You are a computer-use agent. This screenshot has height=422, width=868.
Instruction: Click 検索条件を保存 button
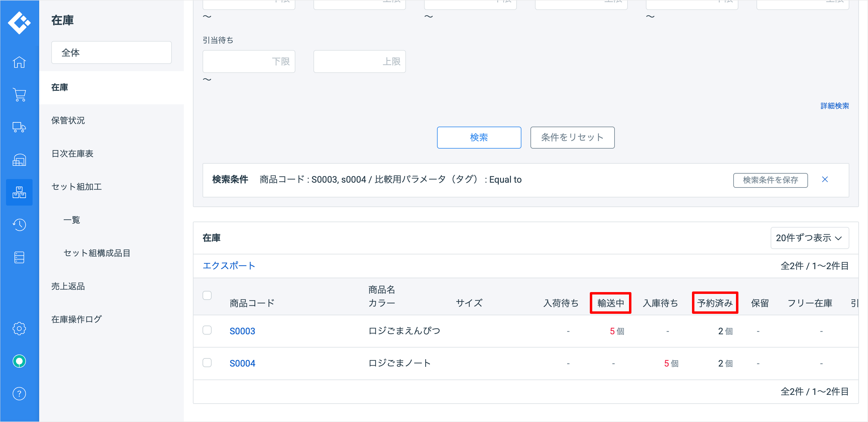pos(771,180)
